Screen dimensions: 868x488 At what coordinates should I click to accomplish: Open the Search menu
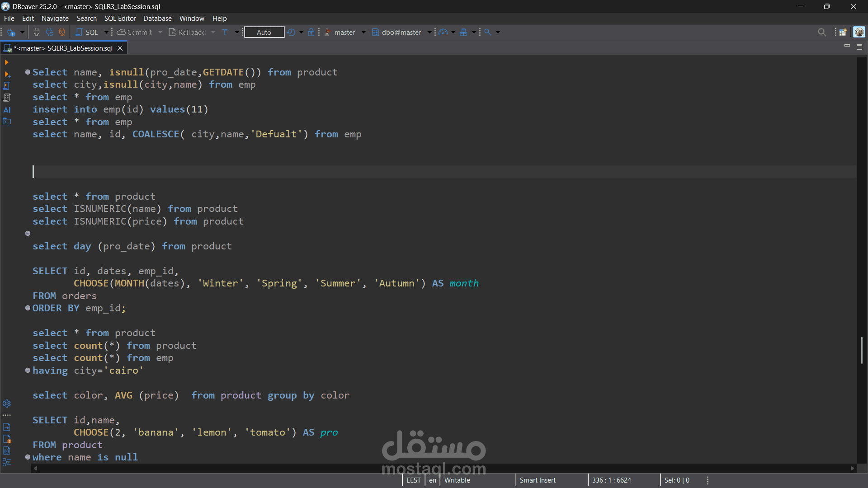tap(87, 19)
